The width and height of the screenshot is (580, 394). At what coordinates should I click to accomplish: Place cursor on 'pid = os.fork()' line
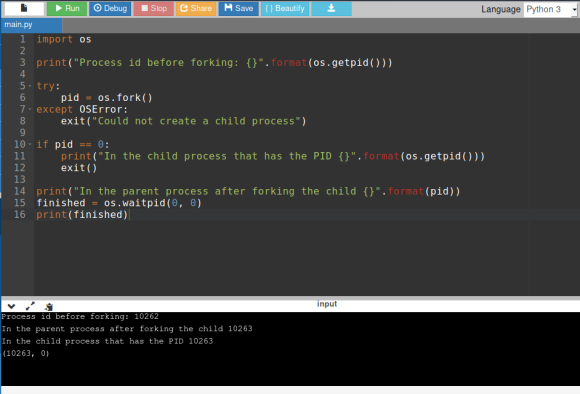[107, 98]
